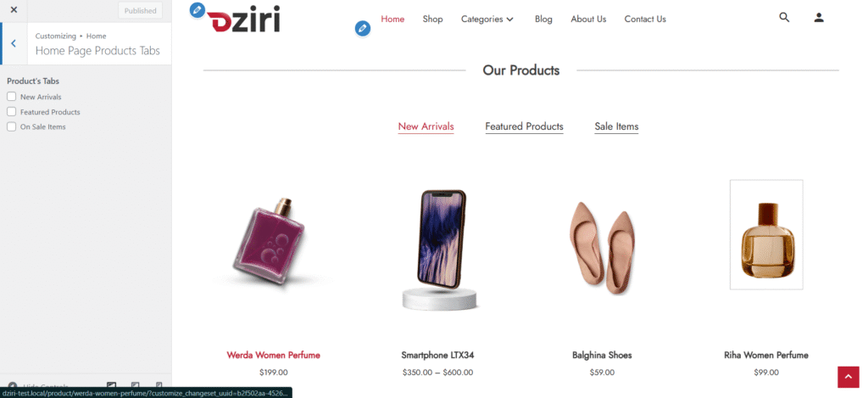The height and width of the screenshot is (398, 868).
Task: Switch to the Featured Products tab
Action: 524,126
